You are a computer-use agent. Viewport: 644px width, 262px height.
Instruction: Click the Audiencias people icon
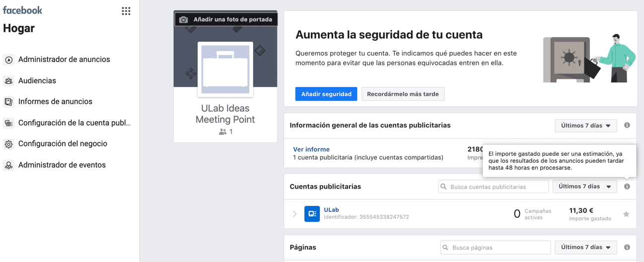click(8, 81)
